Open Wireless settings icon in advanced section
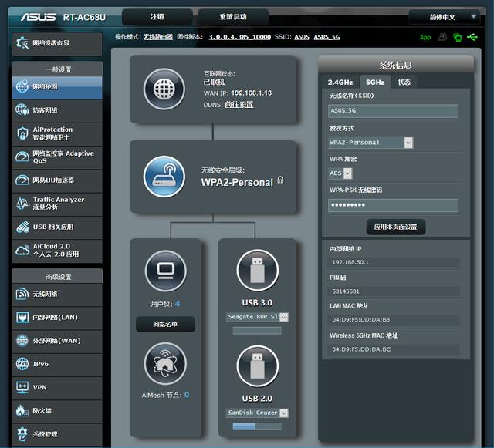494x448 pixels. click(22, 294)
